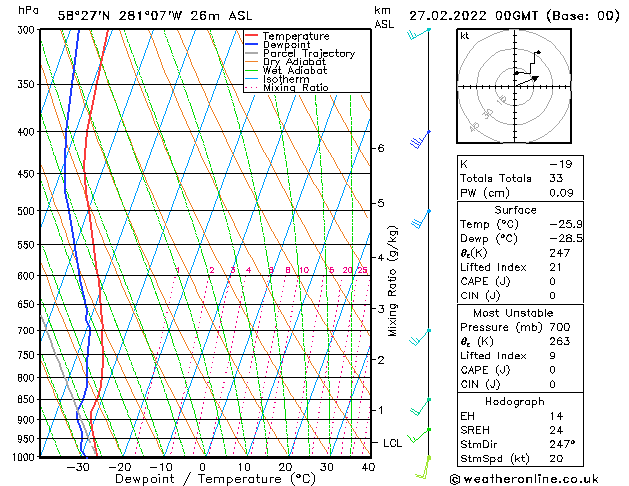Click the 40 temperature axis tick
Image resolution: width=629 pixels, height=486 pixels.
(368, 467)
